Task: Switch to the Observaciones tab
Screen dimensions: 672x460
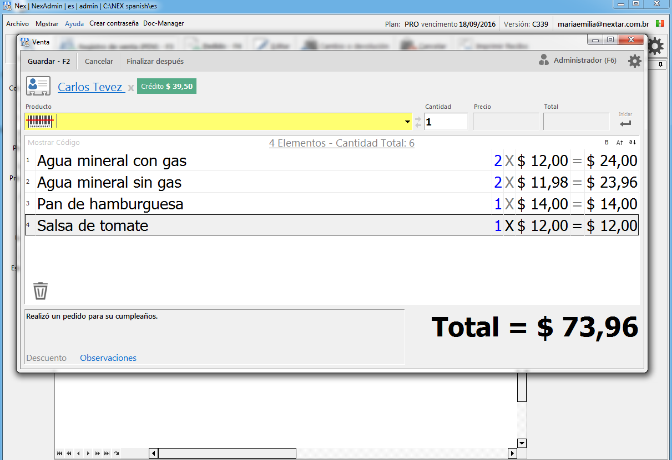Action: pyautogui.click(x=108, y=358)
